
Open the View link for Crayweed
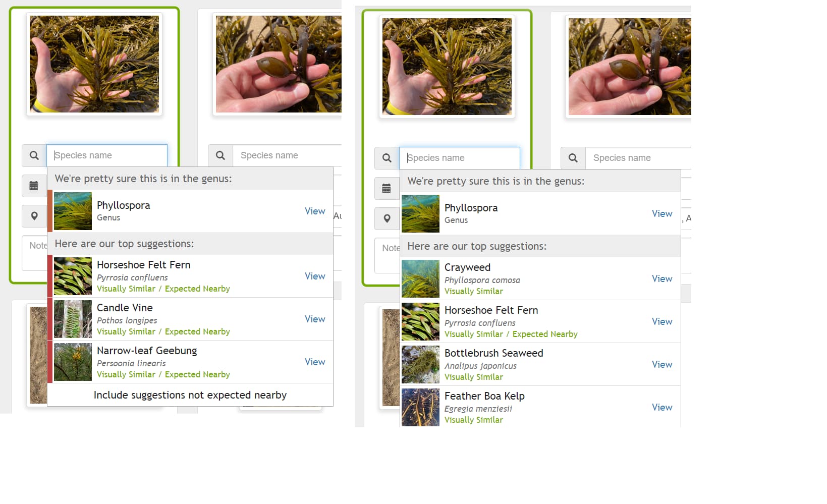(661, 278)
